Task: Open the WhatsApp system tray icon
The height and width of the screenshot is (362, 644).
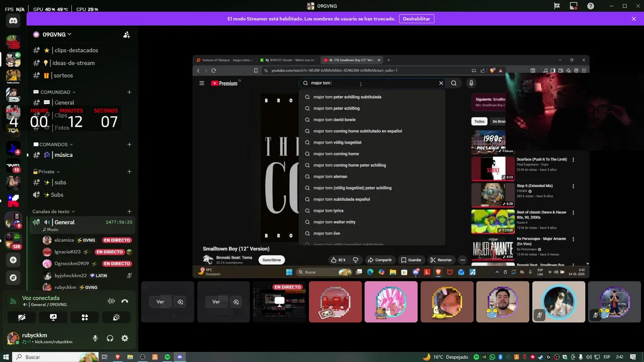Action: pyautogui.click(x=492, y=357)
